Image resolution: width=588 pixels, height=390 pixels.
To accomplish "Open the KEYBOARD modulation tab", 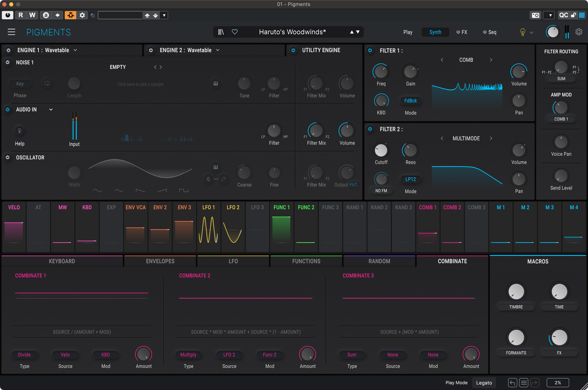I will tap(62, 261).
